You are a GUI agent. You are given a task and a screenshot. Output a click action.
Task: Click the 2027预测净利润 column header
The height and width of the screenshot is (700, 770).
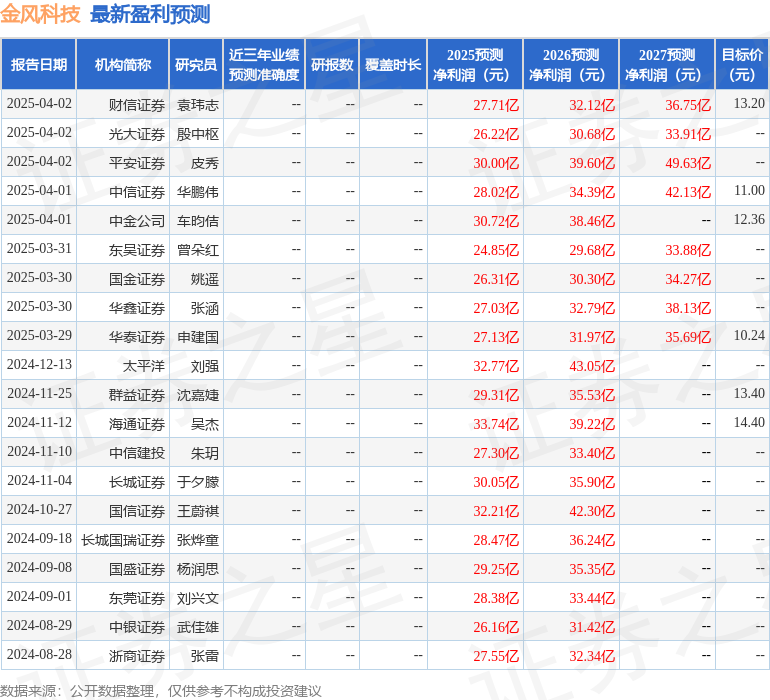click(667, 65)
